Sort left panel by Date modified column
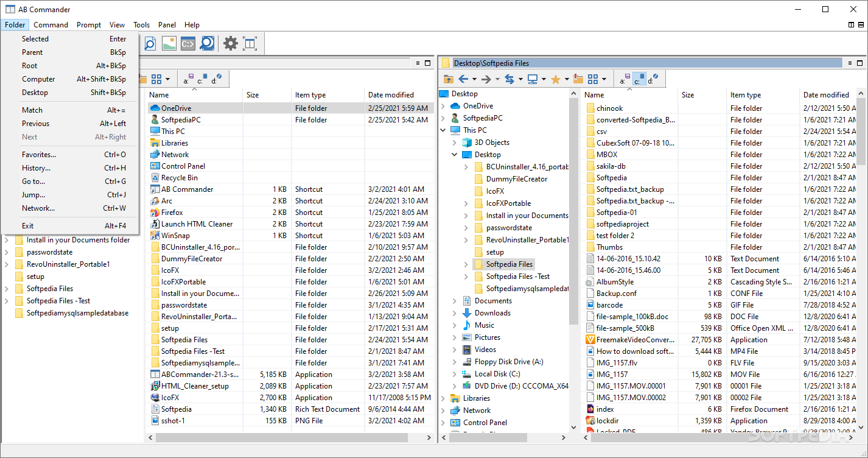The height and width of the screenshot is (458, 868). click(399, 94)
